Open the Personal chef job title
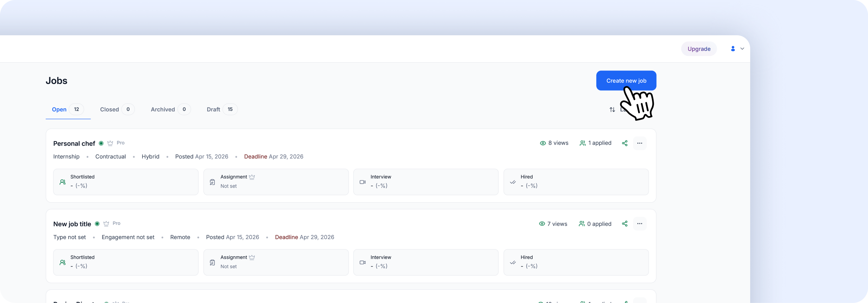The width and height of the screenshot is (868, 303). [x=74, y=144]
